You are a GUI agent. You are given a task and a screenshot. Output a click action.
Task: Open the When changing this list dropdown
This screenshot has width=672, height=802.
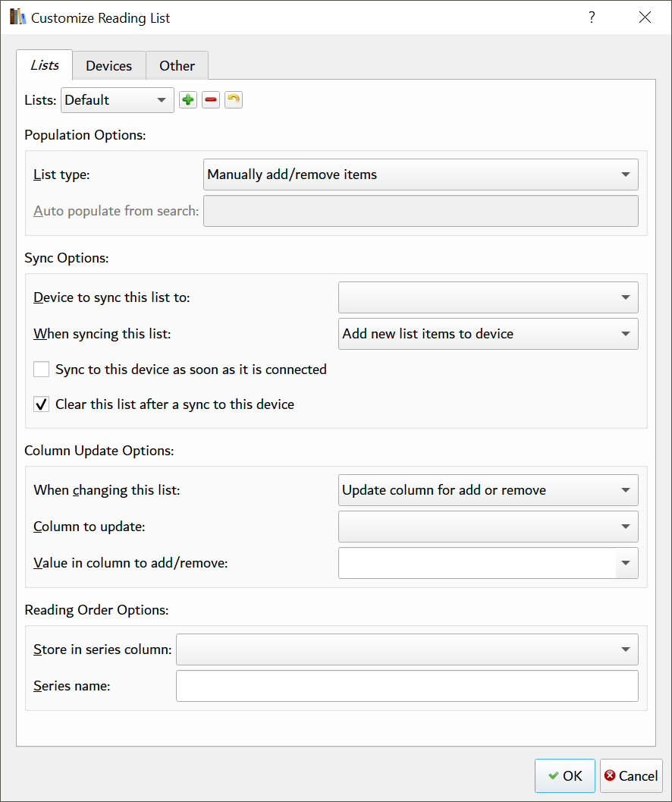[x=488, y=490]
